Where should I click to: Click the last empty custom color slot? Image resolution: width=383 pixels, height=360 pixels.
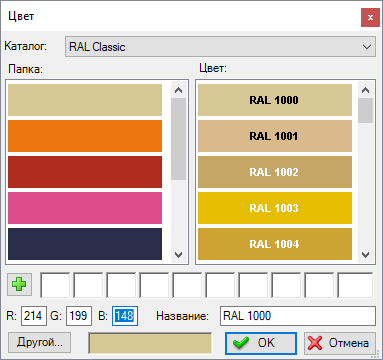(355, 285)
